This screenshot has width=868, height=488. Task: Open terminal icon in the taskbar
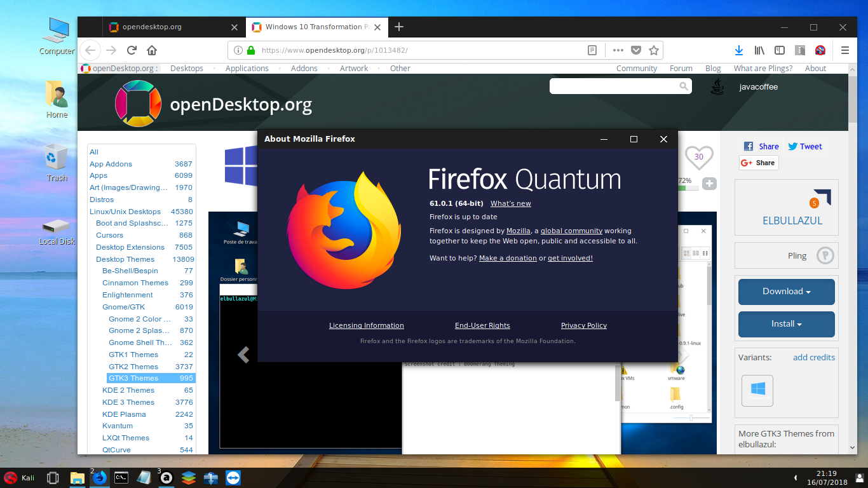[121, 478]
